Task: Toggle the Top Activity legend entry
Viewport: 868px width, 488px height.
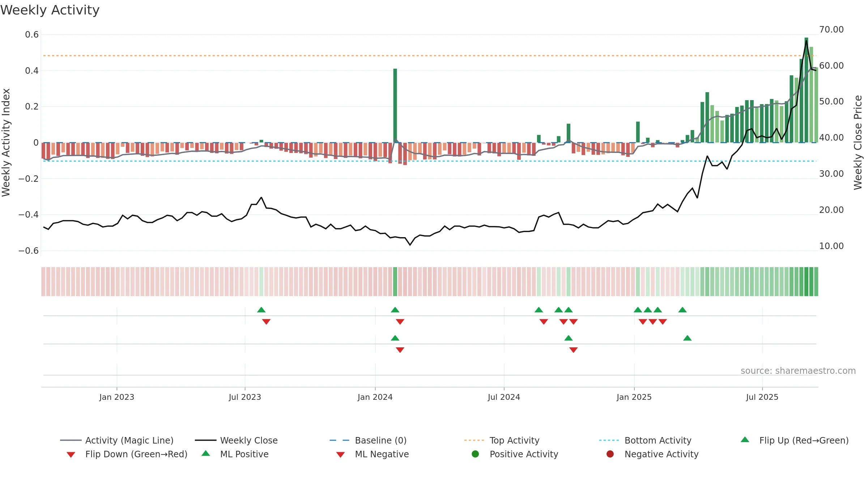Action: coord(502,440)
